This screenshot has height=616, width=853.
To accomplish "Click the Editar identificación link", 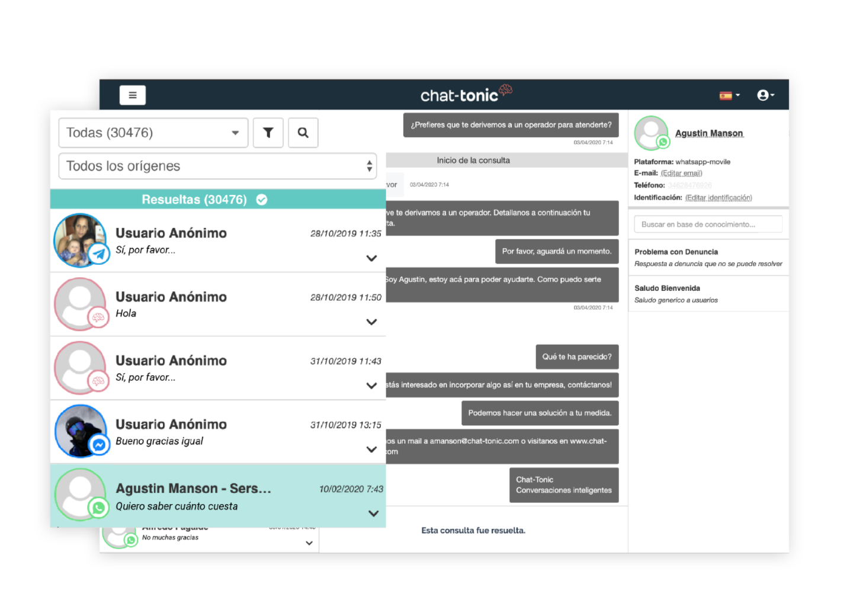I will [x=719, y=198].
